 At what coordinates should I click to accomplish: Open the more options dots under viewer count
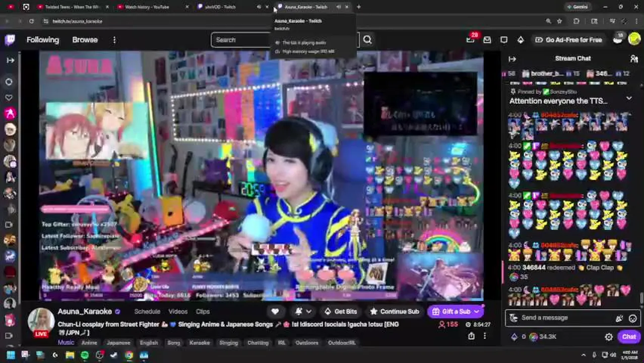coord(485,336)
